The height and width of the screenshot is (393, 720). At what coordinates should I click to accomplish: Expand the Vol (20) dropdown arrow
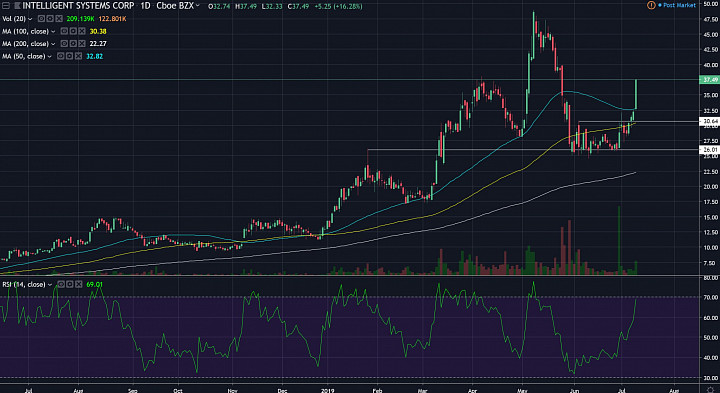pyautogui.click(x=30, y=19)
